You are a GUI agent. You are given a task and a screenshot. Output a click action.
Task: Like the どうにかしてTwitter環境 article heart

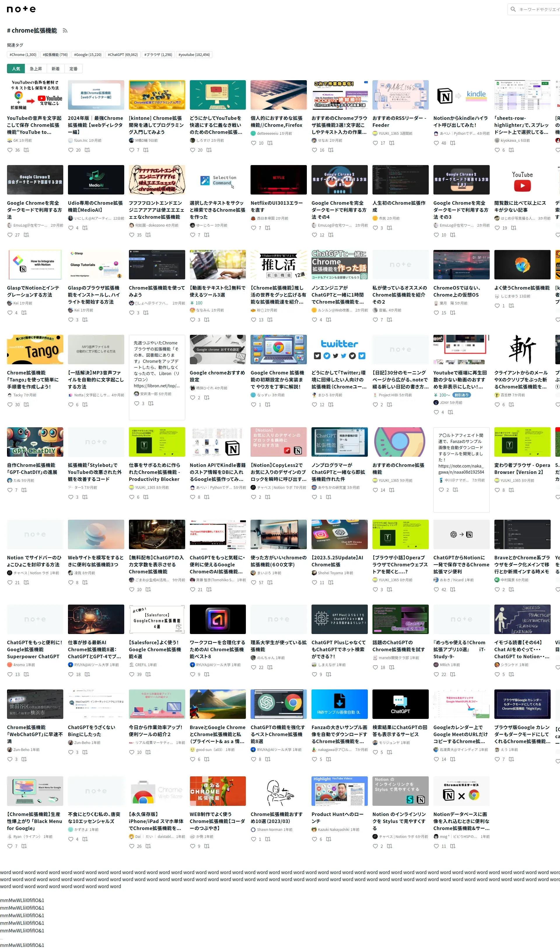click(314, 405)
